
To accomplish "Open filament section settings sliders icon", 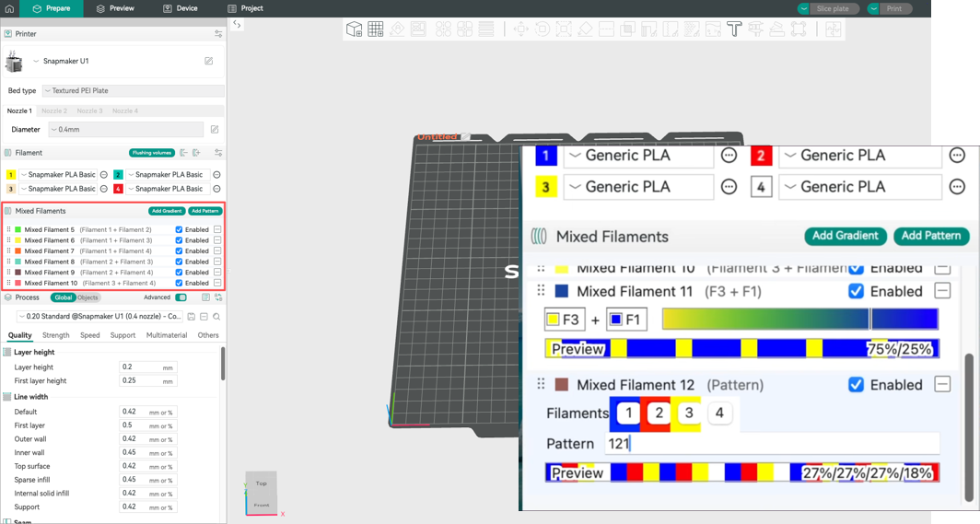I will [x=218, y=152].
